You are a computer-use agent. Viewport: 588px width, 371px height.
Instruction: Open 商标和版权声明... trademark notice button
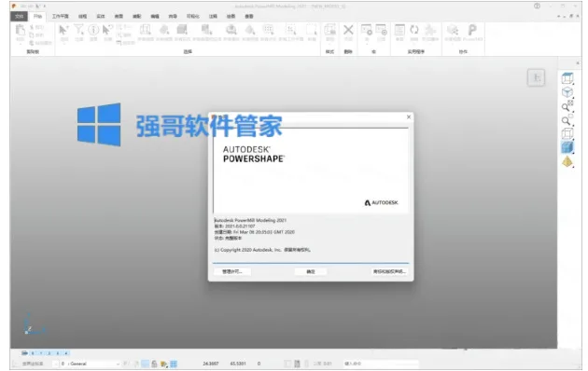pyautogui.click(x=389, y=271)
